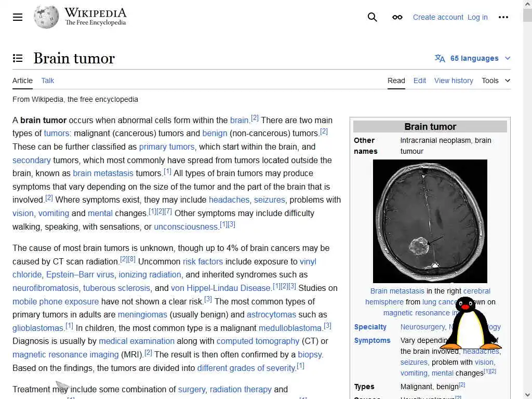Follow the unconsciousness link
Screen dimensions: 532x399
point(185,227)
